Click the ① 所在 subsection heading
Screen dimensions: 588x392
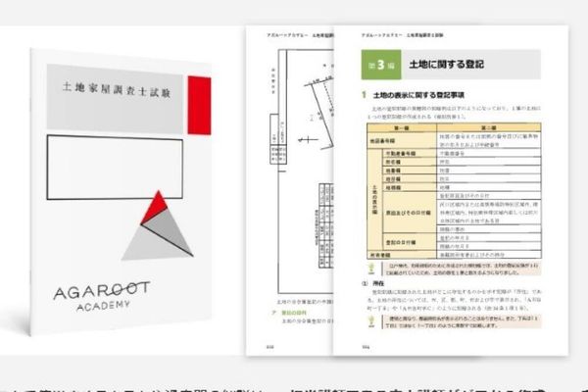[372, 283]
